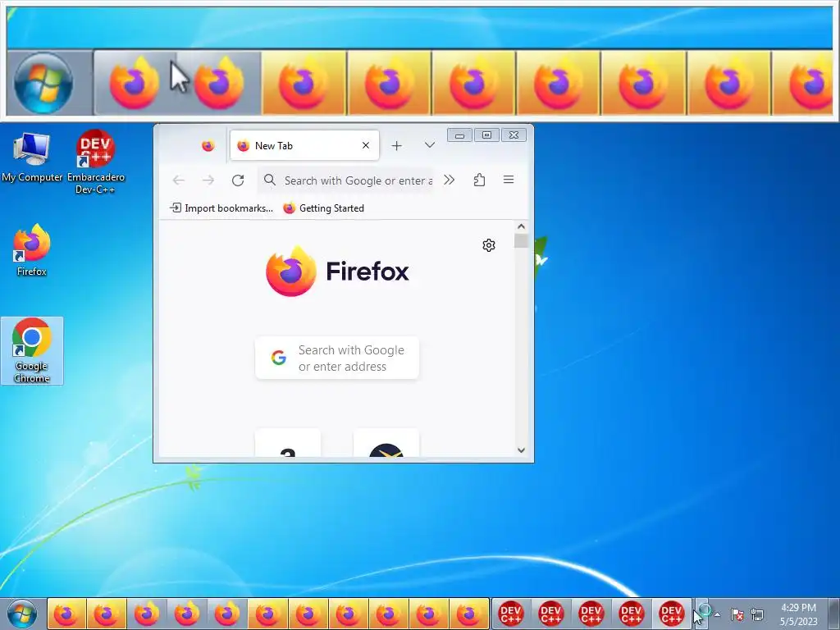Open a new tab with plus button
The width and height of the screenshot is (840, 630).
tap(396, 146)
